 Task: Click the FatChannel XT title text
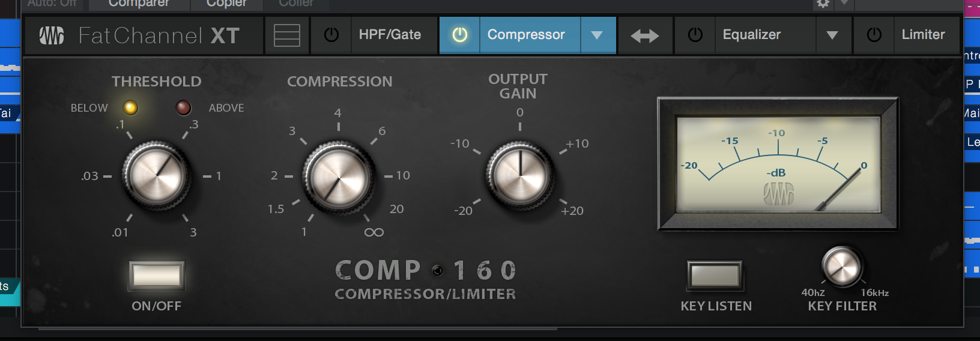159,35
